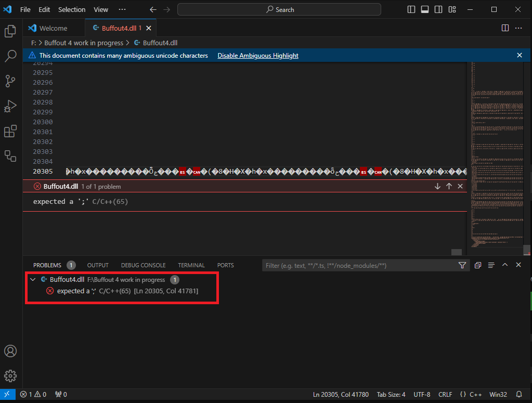
Task: Click Disable Ambiguous Highlight link
Action: click(x=258, y=56)
